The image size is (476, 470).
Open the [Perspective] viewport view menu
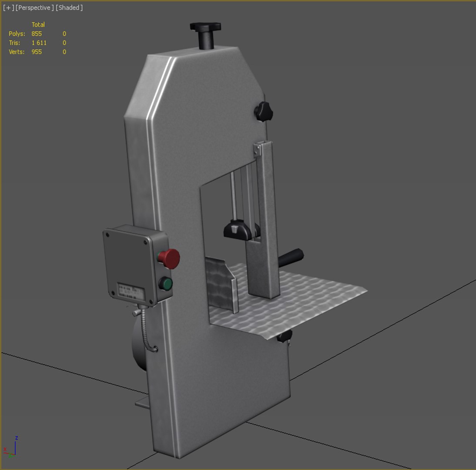point(34,7)
